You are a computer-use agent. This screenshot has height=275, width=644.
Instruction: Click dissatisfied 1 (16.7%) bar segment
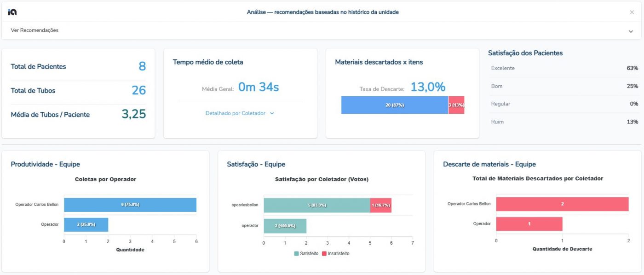click(x=381, y=205)
